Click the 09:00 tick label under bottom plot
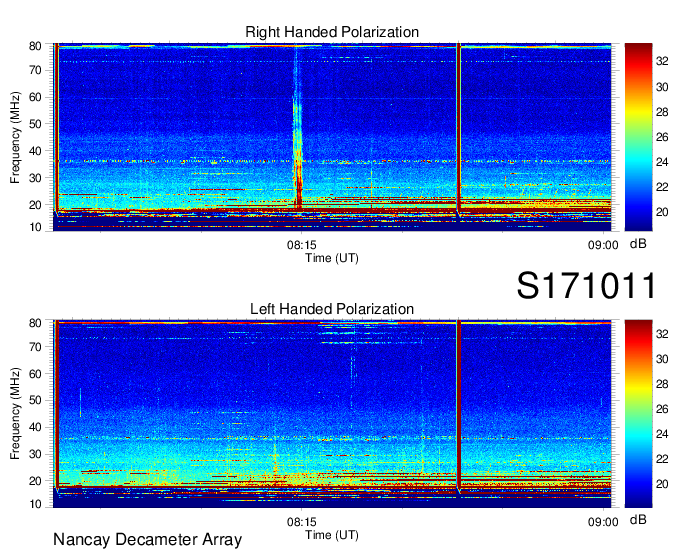Screen dimensions: 680x552 [x=603, y=522]
